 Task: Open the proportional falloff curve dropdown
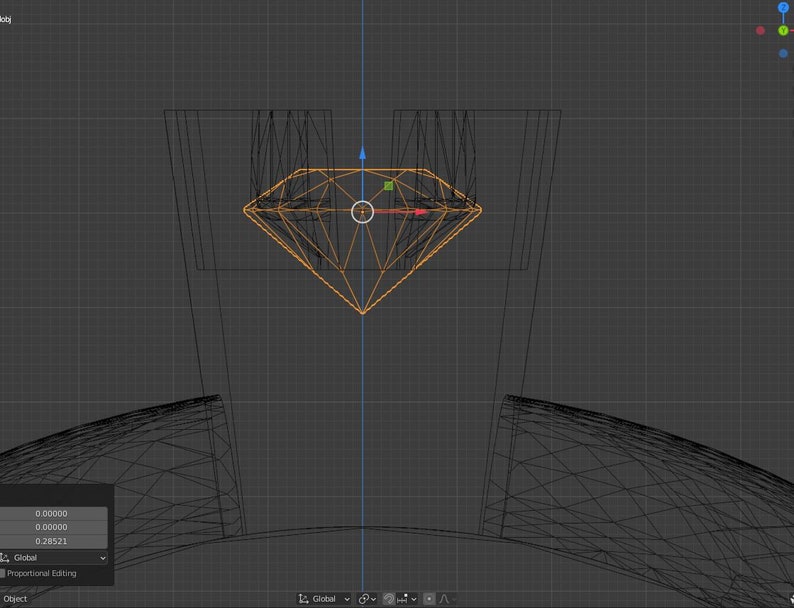[x=447, y=599]
